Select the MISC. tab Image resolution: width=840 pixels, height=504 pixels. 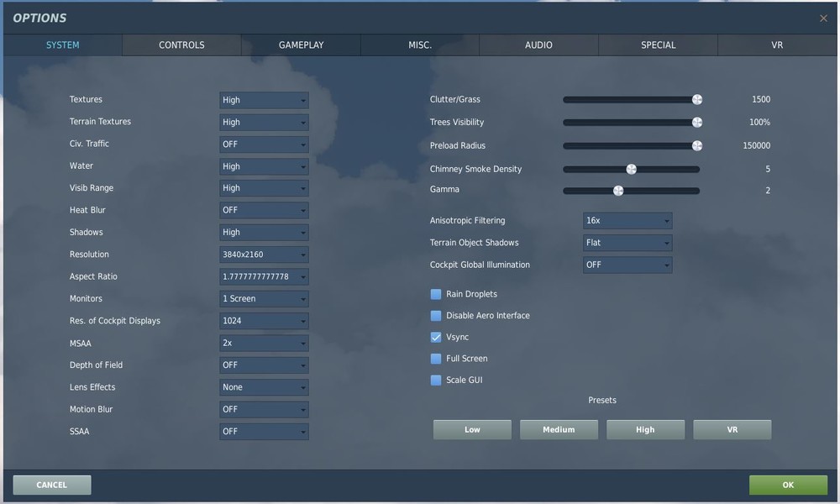420,45
